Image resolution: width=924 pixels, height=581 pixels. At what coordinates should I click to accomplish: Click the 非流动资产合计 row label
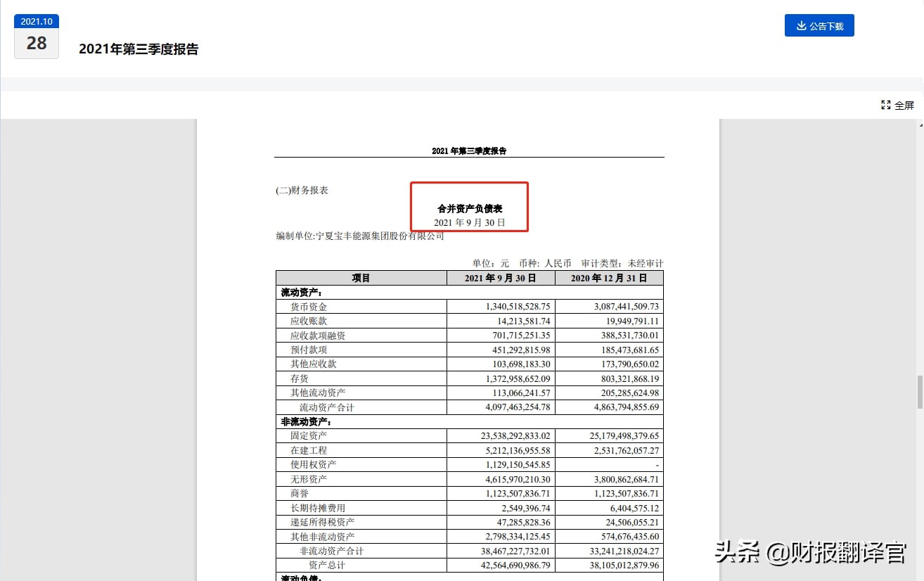[x=331, y=551]
